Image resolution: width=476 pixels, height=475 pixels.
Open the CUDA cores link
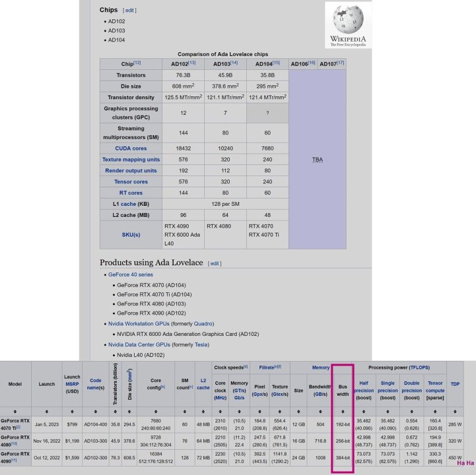click(x=130, y=148)
